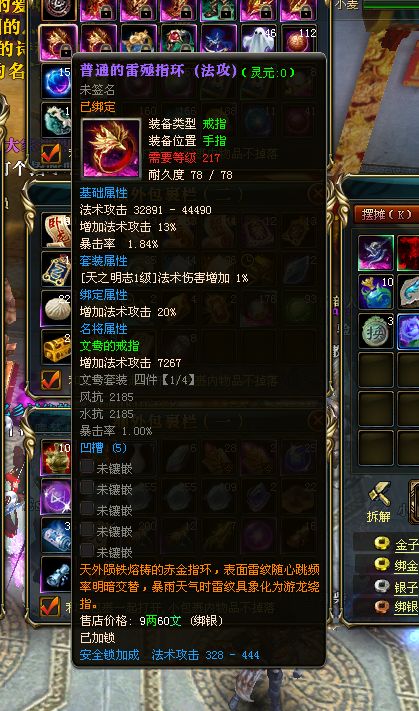Screen dimensions: 419x711
Task: Select the blue potion flask stacked 10
Action: point(376,292)
